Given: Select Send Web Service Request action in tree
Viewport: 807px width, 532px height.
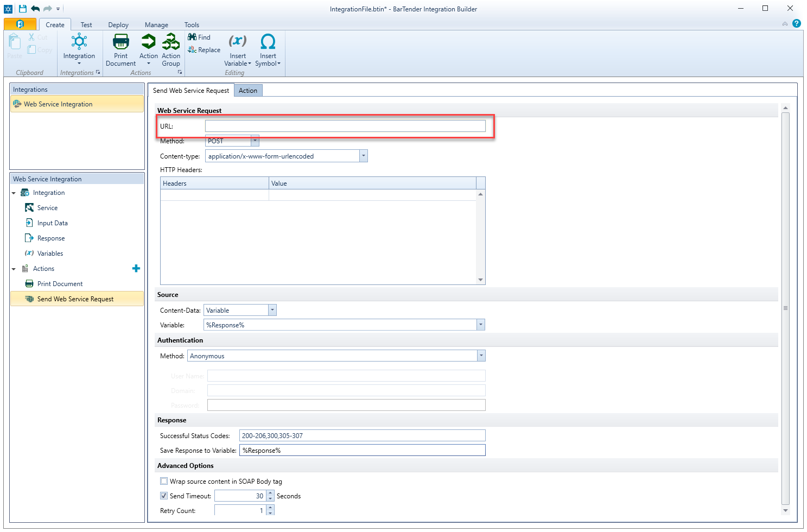Looking at the screenshot, I should 77,299.
